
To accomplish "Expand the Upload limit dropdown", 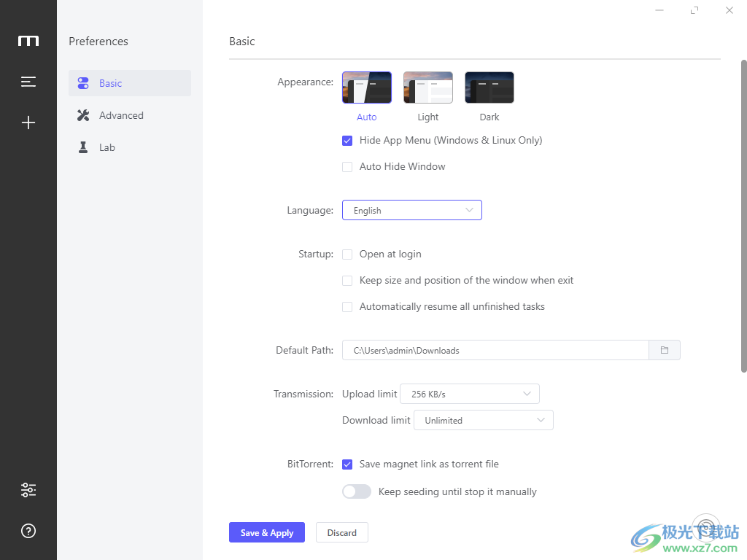I will (x=470, y=394).
